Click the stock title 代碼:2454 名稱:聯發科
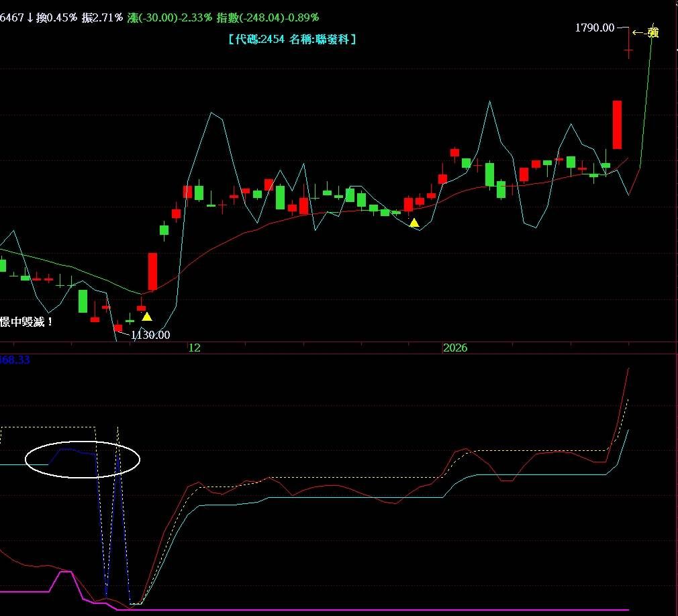Image resolution: width=678 pixels, height=616 pixels. (292, 40)
